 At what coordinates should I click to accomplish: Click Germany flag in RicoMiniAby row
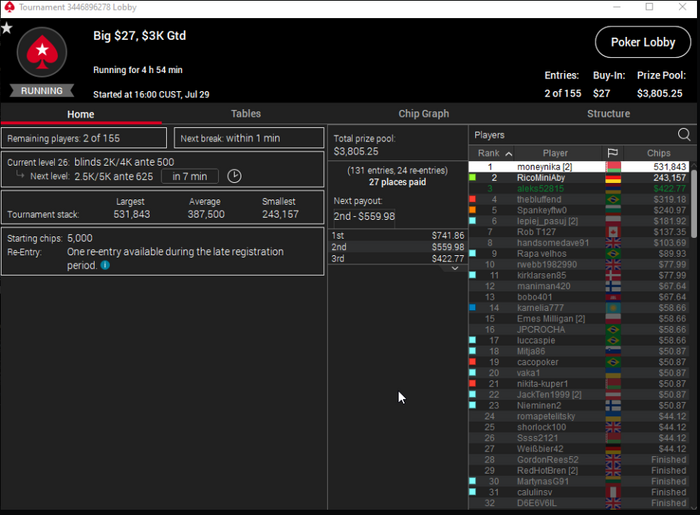tap(613, 178)
